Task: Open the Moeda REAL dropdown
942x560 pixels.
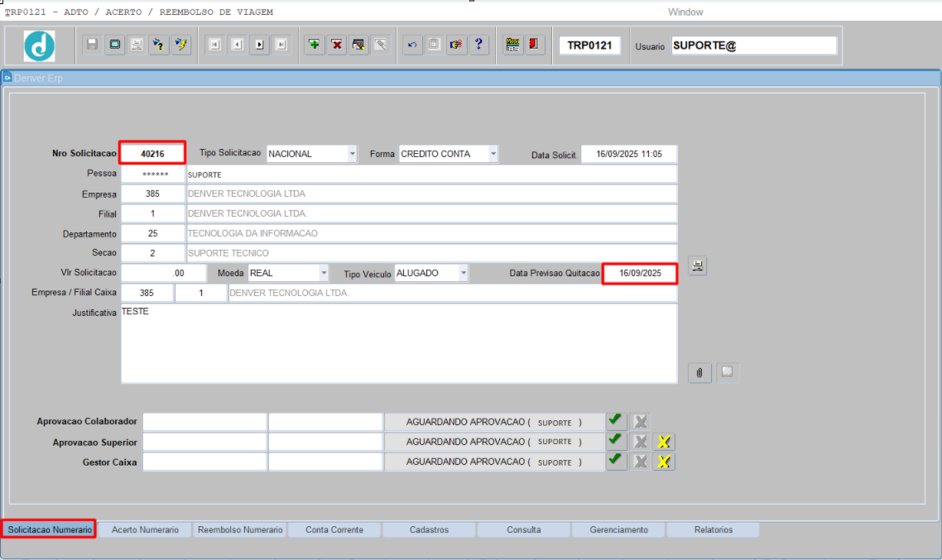Action: (x=324, y=273)
